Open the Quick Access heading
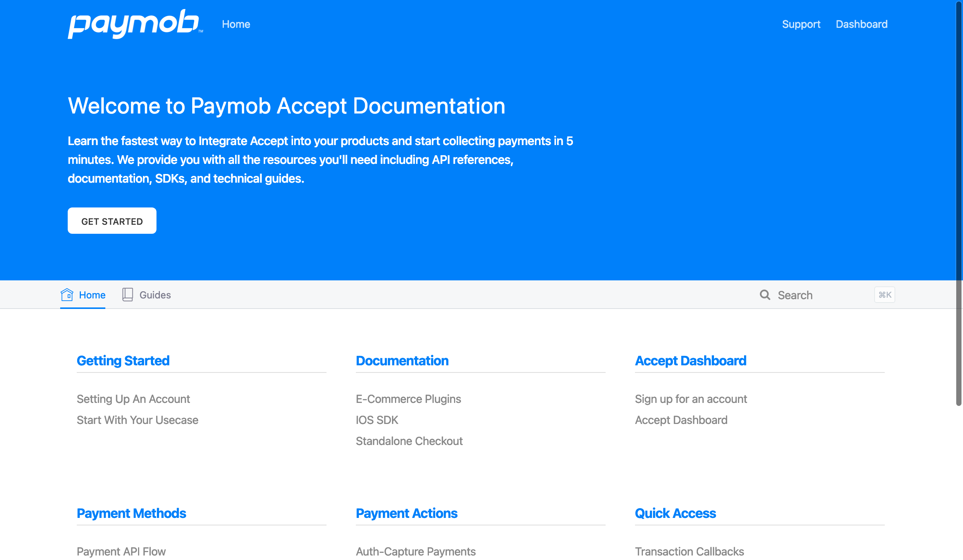The image size is (963, 560). tap(675, 513)
